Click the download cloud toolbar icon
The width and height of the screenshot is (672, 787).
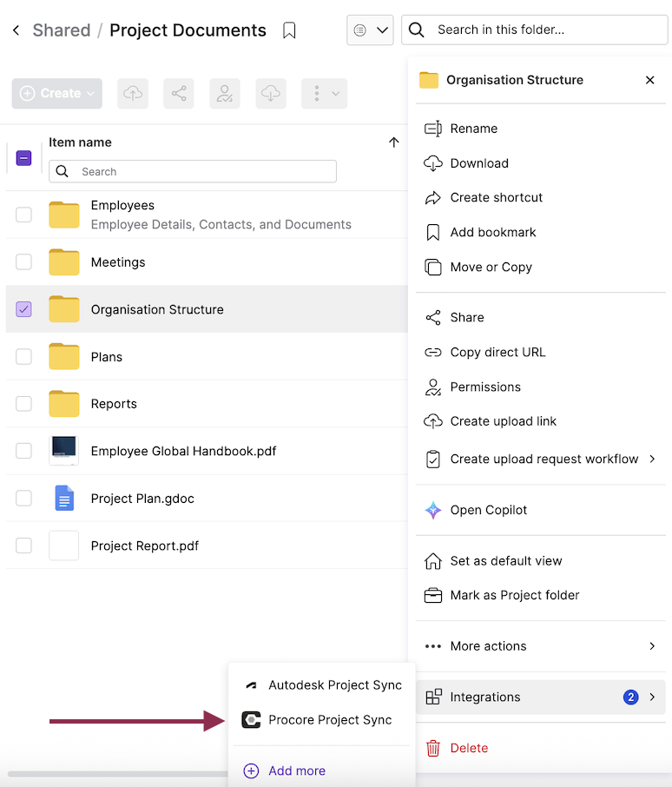[x=271, y=94]
